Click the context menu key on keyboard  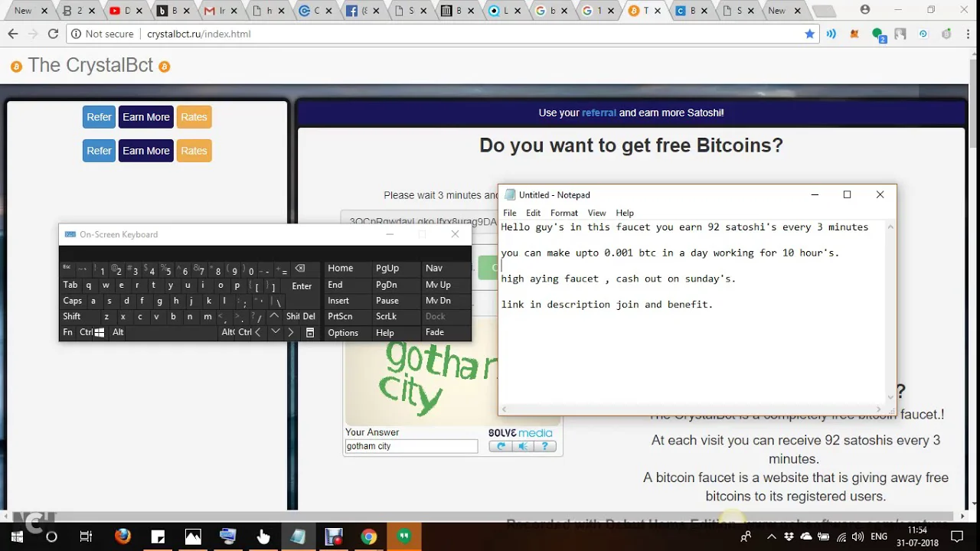(309, 333)
